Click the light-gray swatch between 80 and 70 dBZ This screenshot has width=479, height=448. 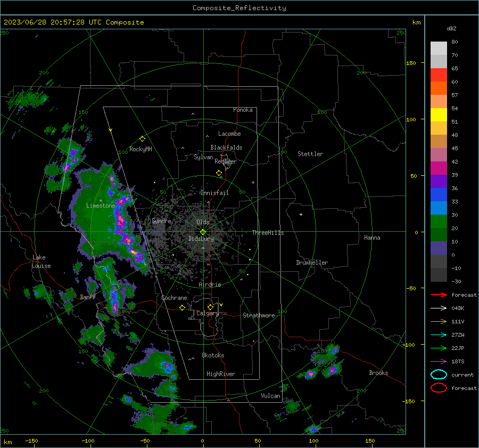(x=439, y=48)
